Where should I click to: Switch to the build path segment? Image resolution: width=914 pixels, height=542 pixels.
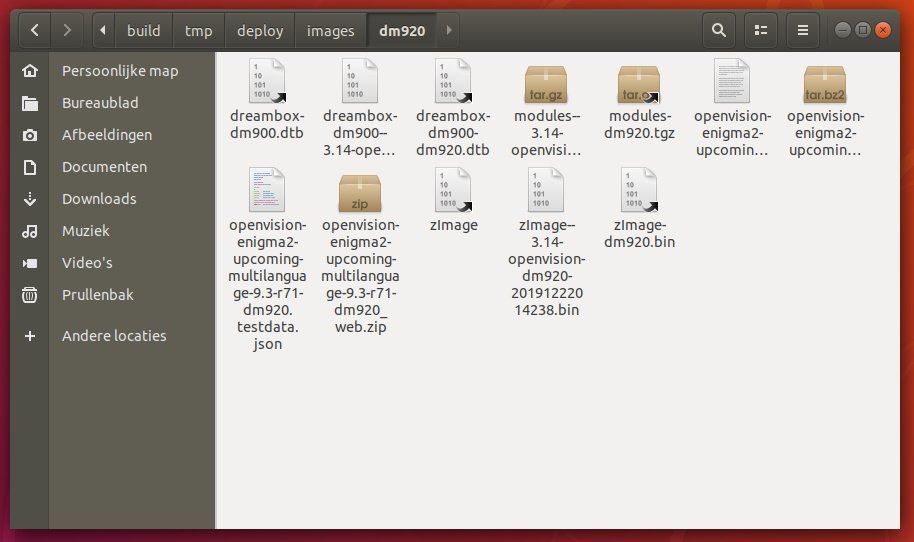[x=143, y=31]
